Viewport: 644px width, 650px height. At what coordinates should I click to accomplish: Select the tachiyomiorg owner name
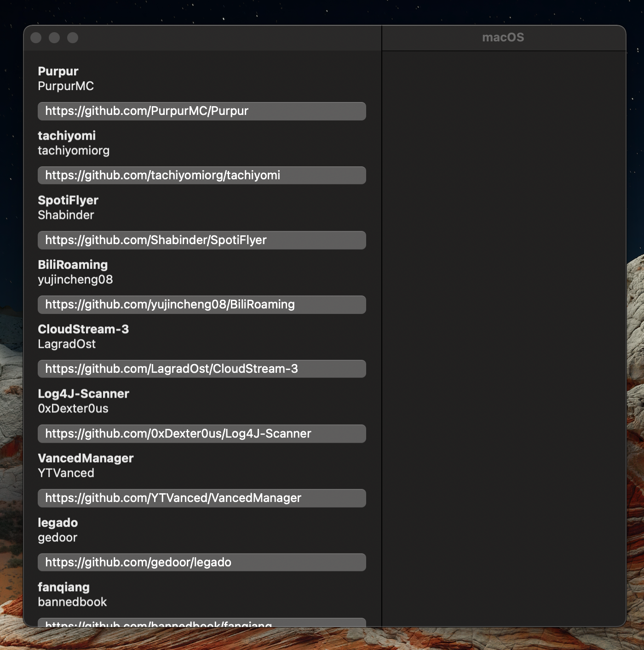(74, 151)
